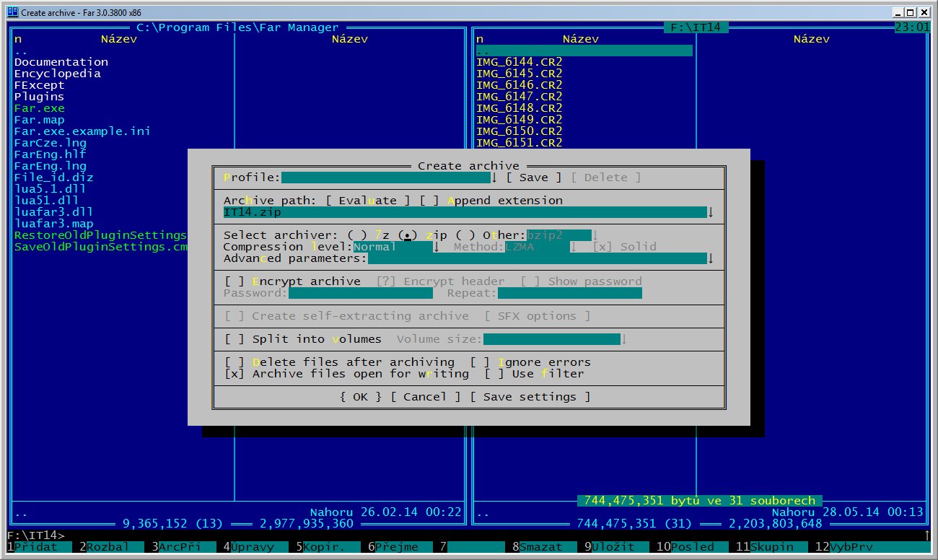Click Save settings button

530,397
